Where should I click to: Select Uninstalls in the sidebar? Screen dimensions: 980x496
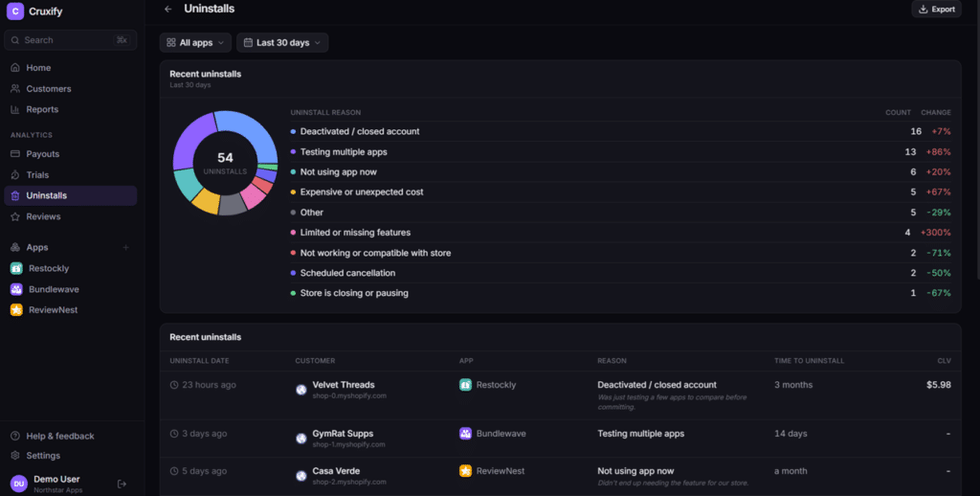[x=71, y=195]
